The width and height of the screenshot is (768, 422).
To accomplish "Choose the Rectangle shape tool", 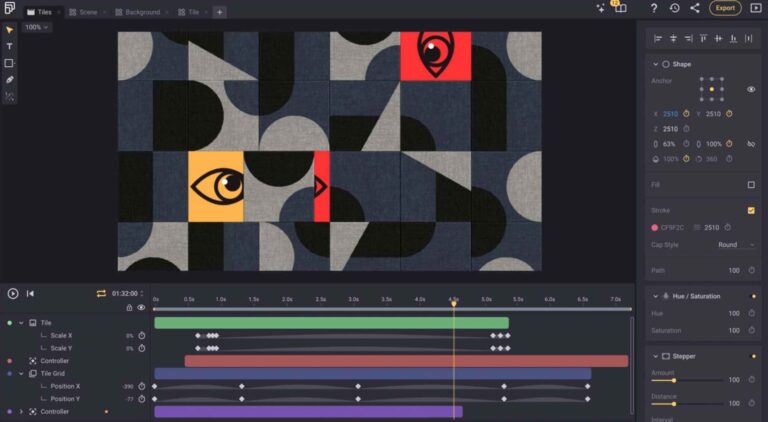I will (9, 63).
